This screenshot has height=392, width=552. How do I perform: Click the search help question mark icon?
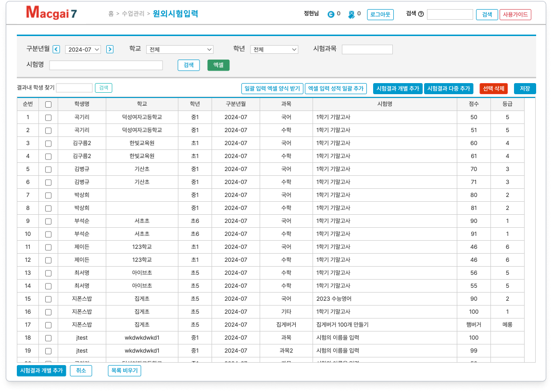pos(421,14)
